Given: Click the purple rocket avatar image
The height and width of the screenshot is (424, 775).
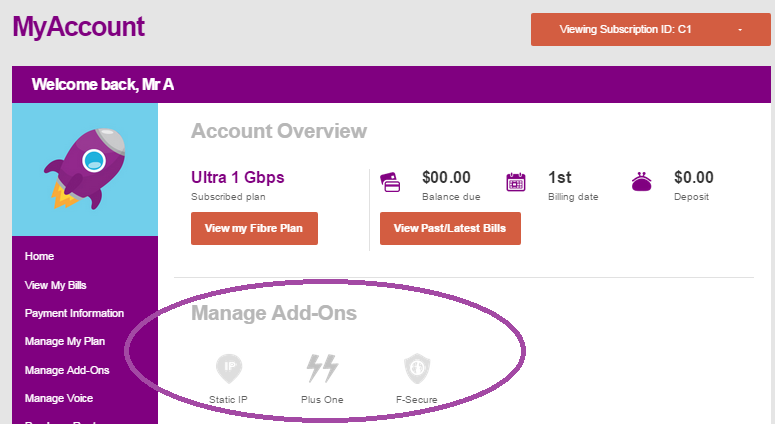Looking at the screenshot, I should pos(84,168).
